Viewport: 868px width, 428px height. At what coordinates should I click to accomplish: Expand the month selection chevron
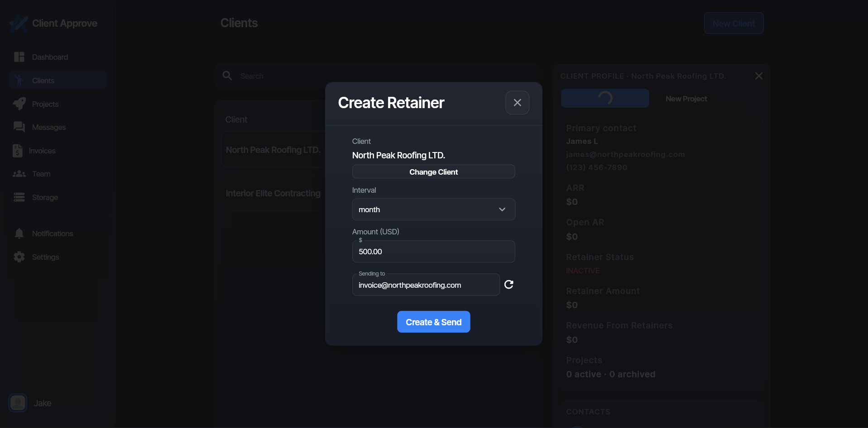tap(501, 209)
